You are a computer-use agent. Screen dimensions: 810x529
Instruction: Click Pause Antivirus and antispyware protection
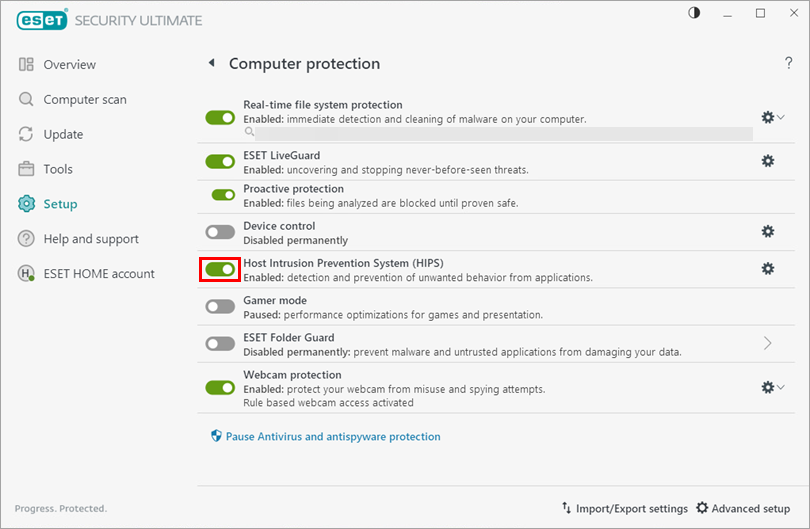[x=332, y=436]
